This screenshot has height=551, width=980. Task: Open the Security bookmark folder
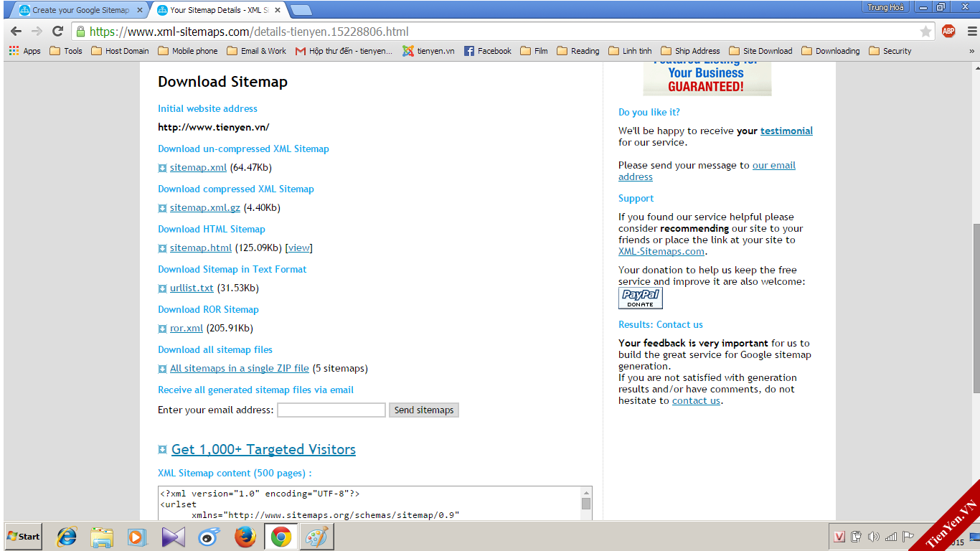pyautogui.click(x=890, y=51)
